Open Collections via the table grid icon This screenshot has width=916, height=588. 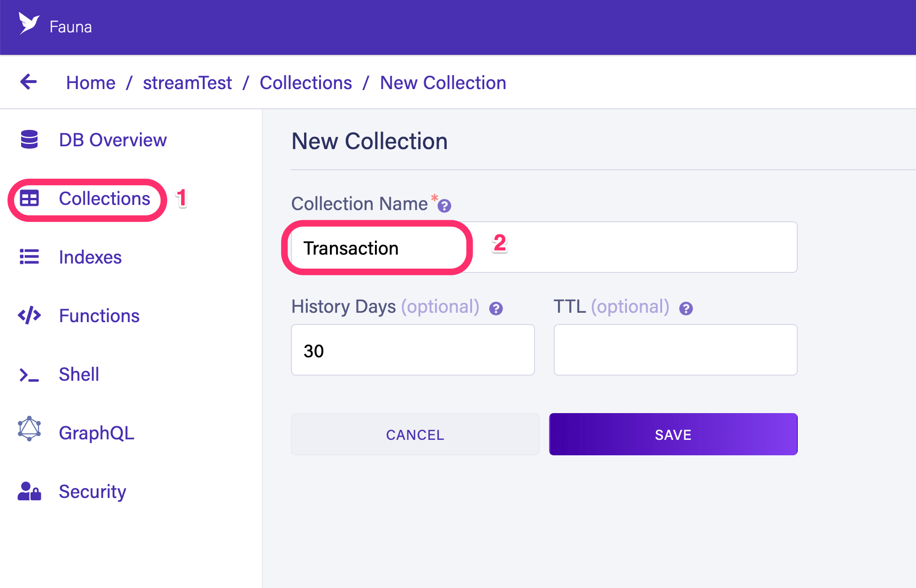tap(29, 198)
